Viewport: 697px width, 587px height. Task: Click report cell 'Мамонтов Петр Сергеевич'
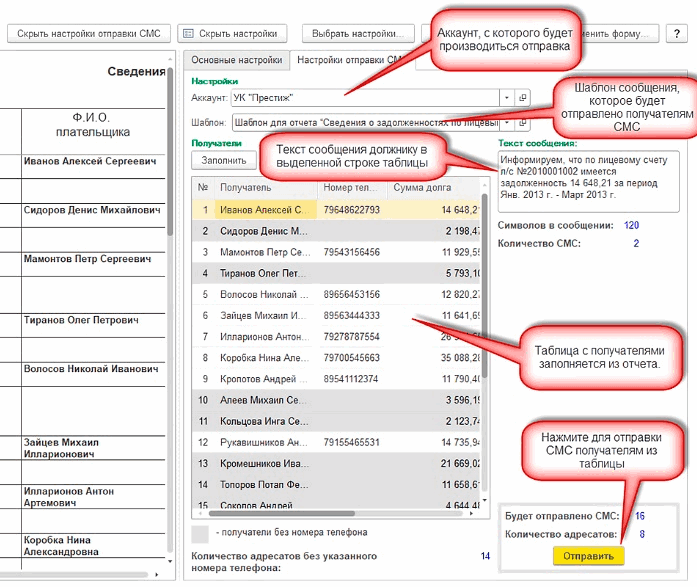[x=93, y=264]
